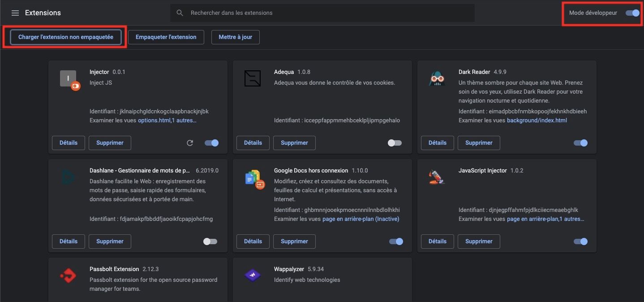Disable the Dark Reader toggle

pyautogui.click(x=580, y=143)
